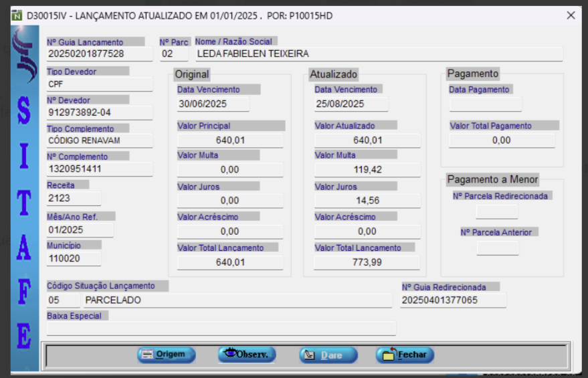
Task: Focus the Nº Devedor field
Action: pyautogui.click(x=99, y=112)
